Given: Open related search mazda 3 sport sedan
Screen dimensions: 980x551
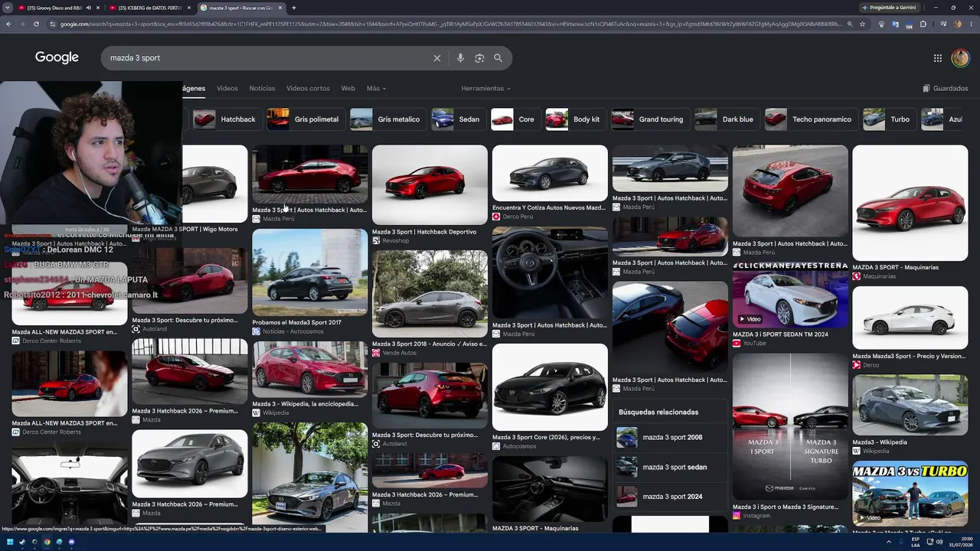Looking at the screenshot, I should 670,467.
